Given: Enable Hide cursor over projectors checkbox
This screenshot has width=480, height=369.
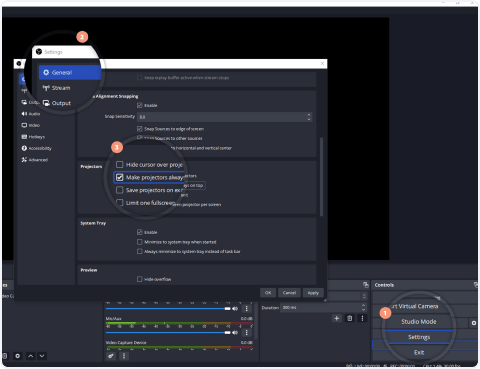Looking at the screenshot, I should [x=120, y=164].
